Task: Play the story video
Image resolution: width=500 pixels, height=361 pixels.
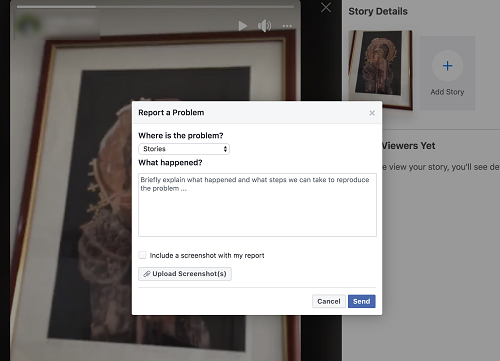Action: 243,26
